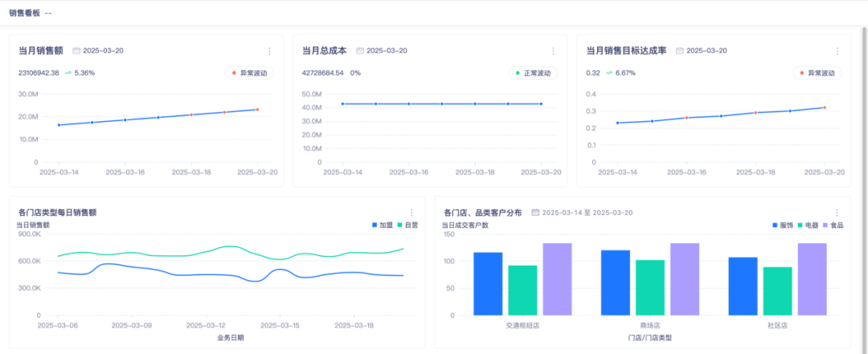Image resolution: width=868 pixels, height=354 pixels.
Task: Click 食品 purple bar for 社区店
Action: click(x=812, y=279)
